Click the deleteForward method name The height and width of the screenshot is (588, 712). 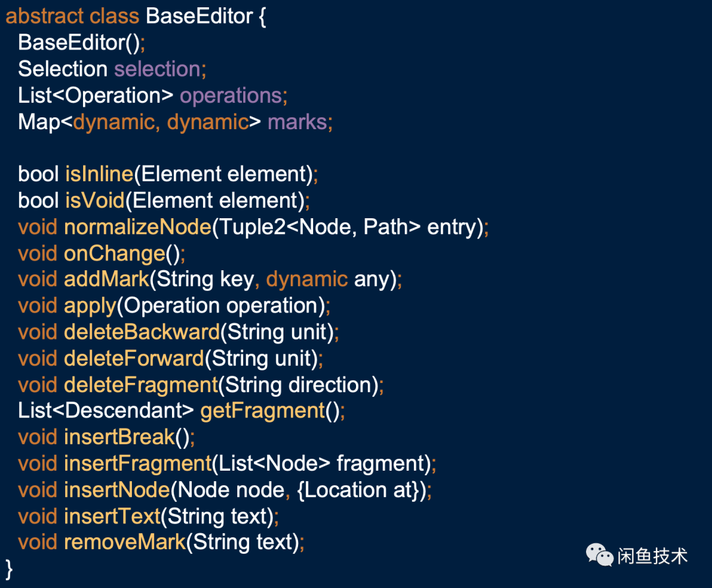point(134,358)
